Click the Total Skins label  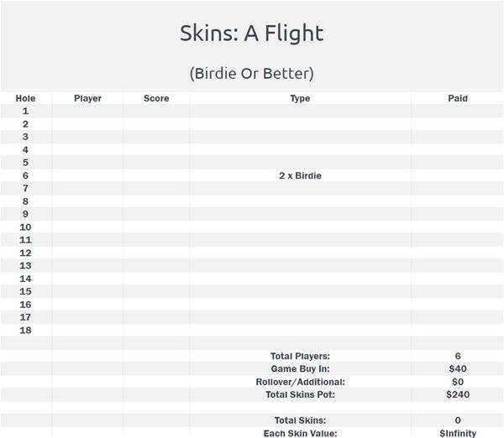coord(300,420)
